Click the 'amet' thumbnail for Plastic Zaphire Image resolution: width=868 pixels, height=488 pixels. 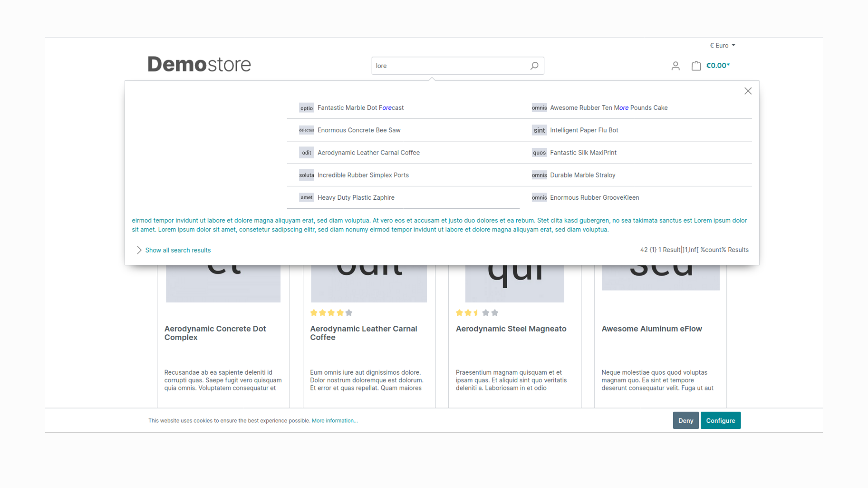[x=307, y=197]
